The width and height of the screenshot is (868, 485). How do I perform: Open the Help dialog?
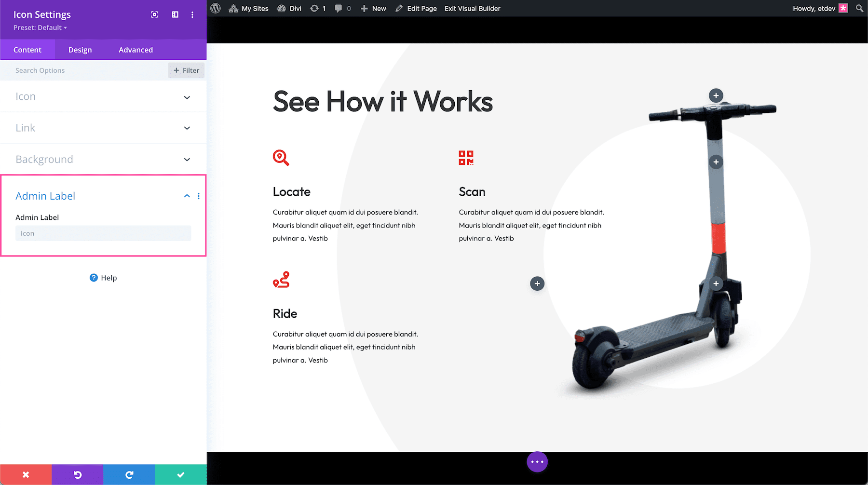click(x=103, y=278)
